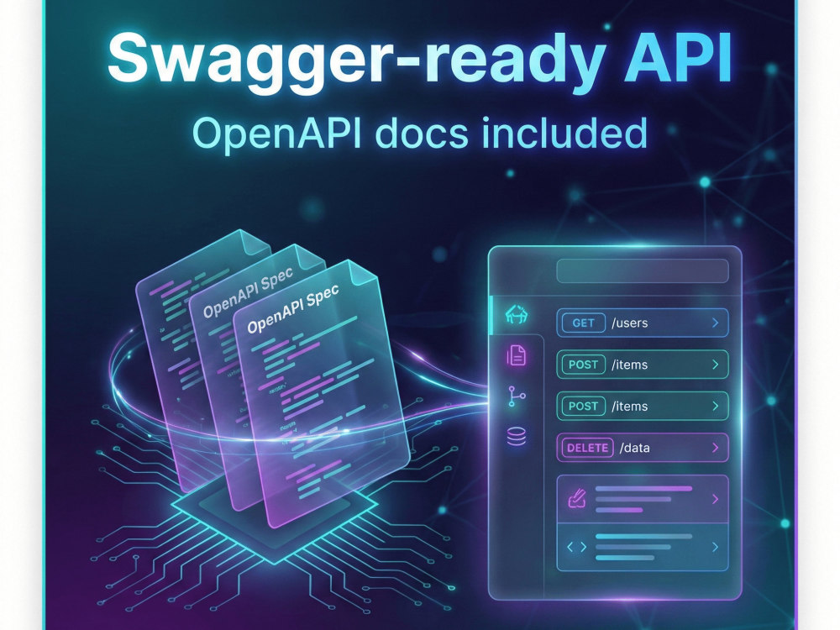Expand the GET /users endpoint chevron
The width and height of the screenshot is (840, 630).
tap(715, 323)
